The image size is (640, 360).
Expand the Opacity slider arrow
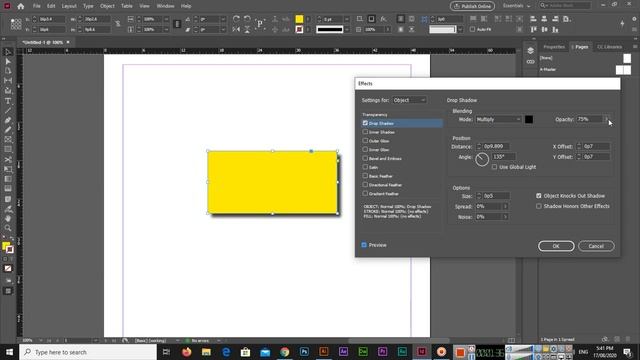tap(607, 119)
